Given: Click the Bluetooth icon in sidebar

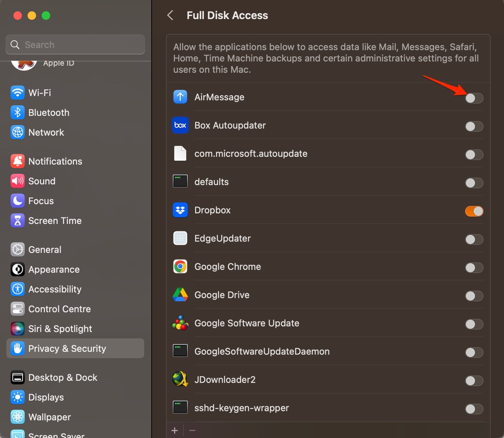Looking at the screenshot, I should (x=18, y=113).
